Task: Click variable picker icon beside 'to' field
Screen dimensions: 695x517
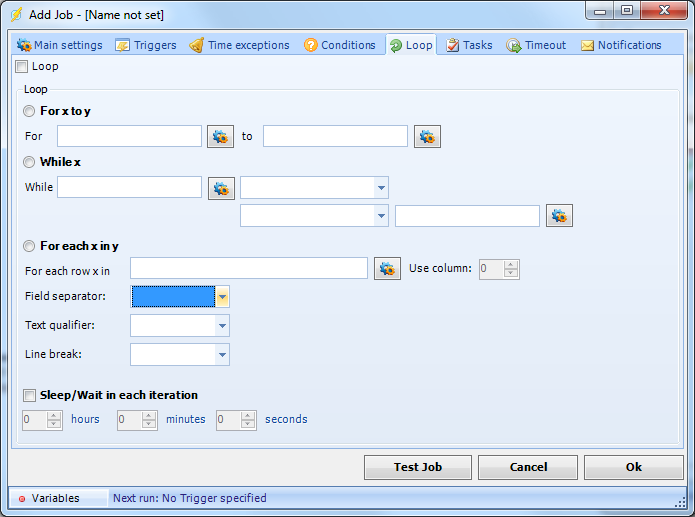Action: pyautogui.click(x=428, y=136)
